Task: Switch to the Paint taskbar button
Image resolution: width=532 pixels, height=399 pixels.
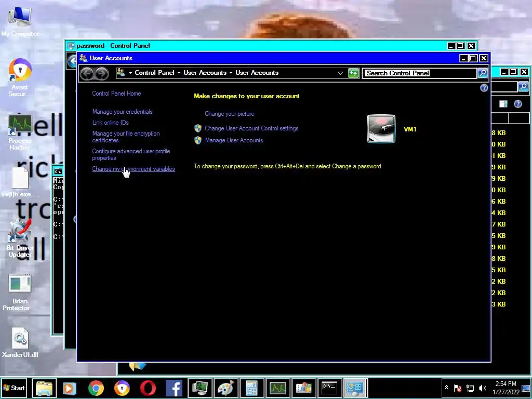Action: point(225,388)
